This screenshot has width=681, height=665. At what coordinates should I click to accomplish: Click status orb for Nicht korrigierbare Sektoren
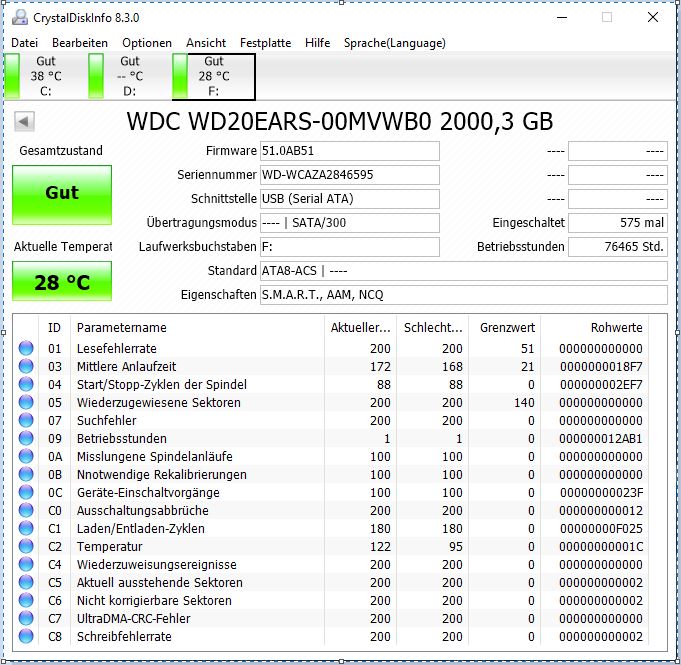tap(26, 600)
